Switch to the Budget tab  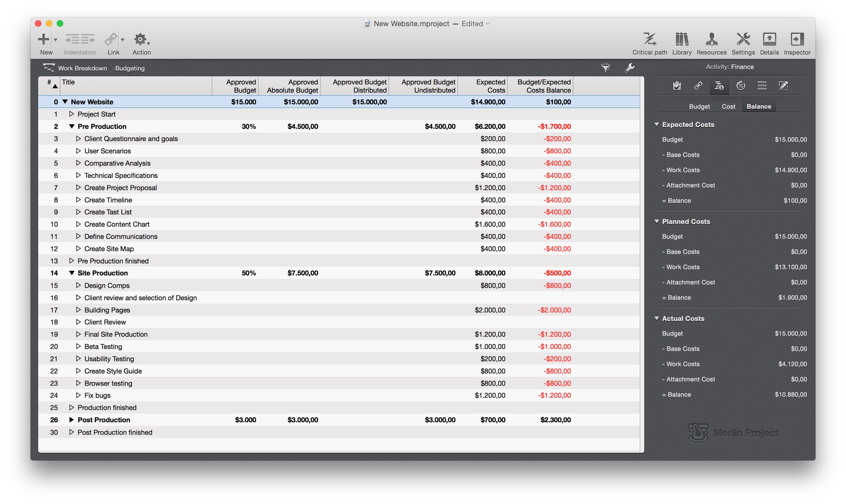699,107
